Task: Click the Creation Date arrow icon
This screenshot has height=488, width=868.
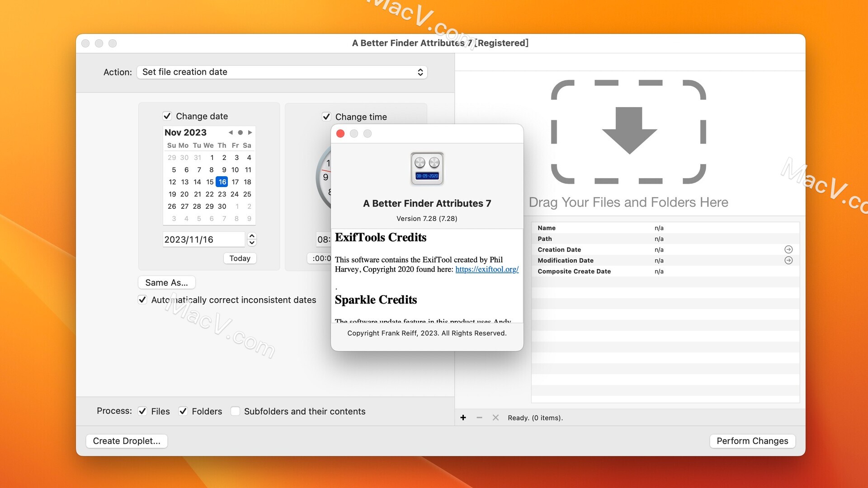Action: 788,249
